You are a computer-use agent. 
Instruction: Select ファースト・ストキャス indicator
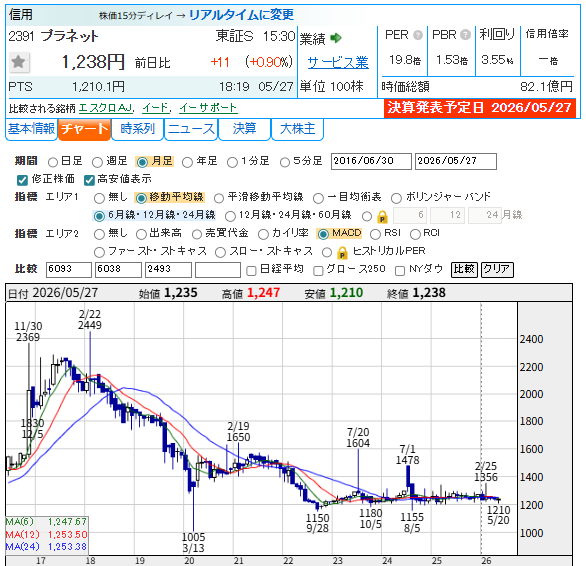[x=99, y=252]
